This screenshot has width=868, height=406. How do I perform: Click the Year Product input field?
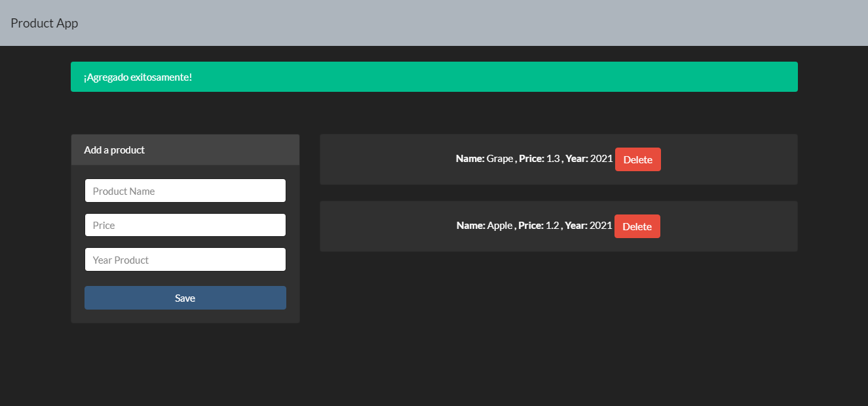click(x=185, y=259)
